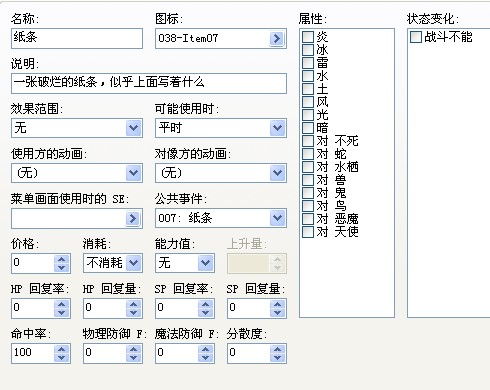Open the menu SE file picker arrow

pyautogui.click(x=133, y=219)
